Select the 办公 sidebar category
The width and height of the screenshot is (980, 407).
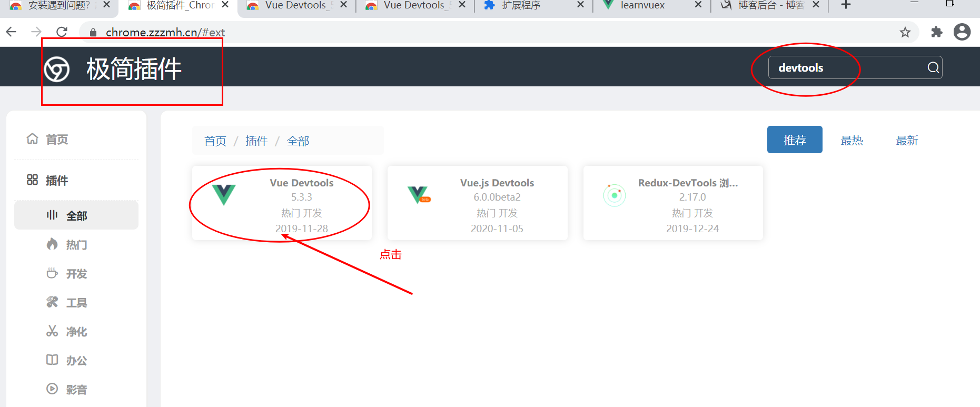coord(76,360)
